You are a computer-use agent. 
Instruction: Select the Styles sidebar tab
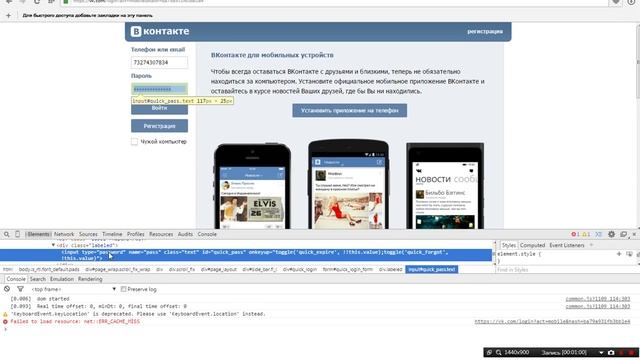click(509, 245)
